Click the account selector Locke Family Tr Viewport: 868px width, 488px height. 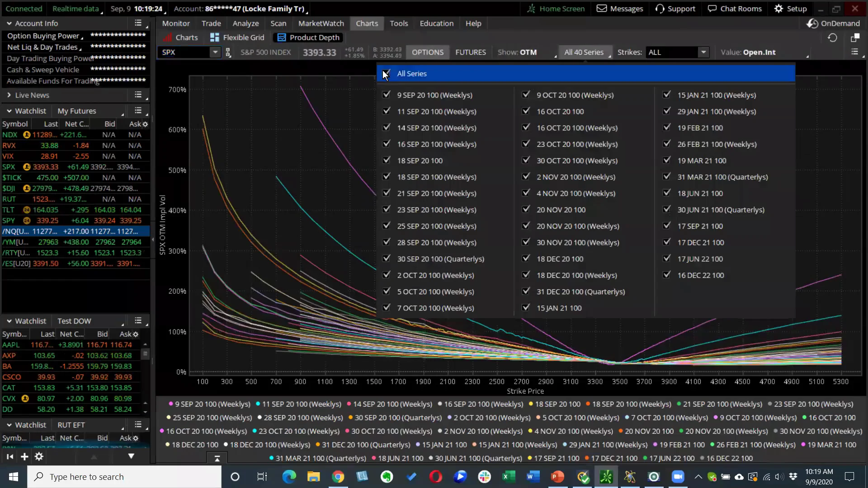click(241, 9)
